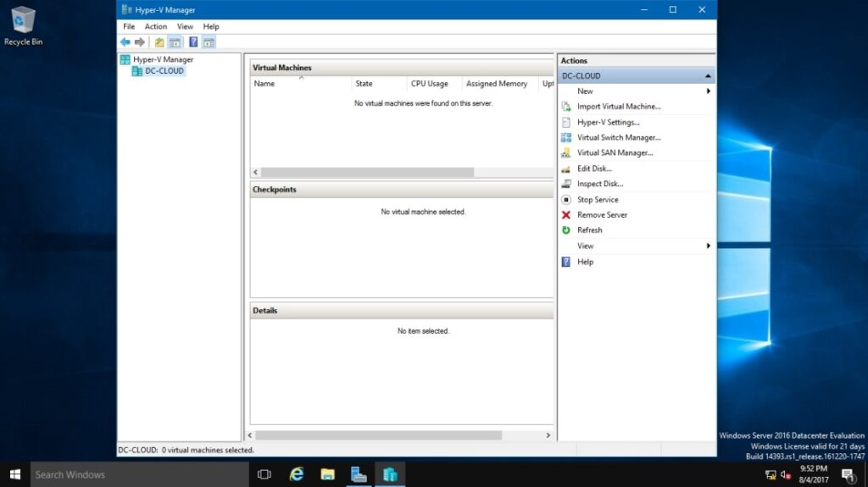Image resolution: width=868 pixels, height=487 pixels.
Task: Sort by the Name column header
Action: pos(301,84)
